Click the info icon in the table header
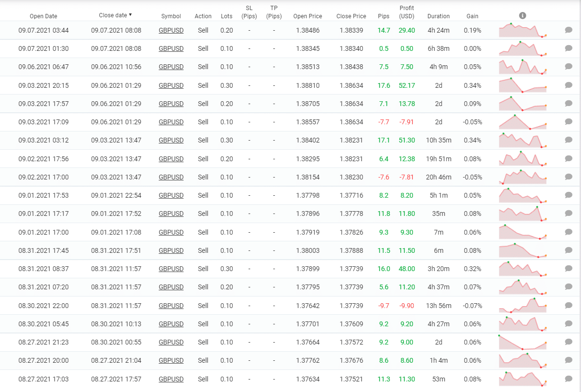 (522, 16)
